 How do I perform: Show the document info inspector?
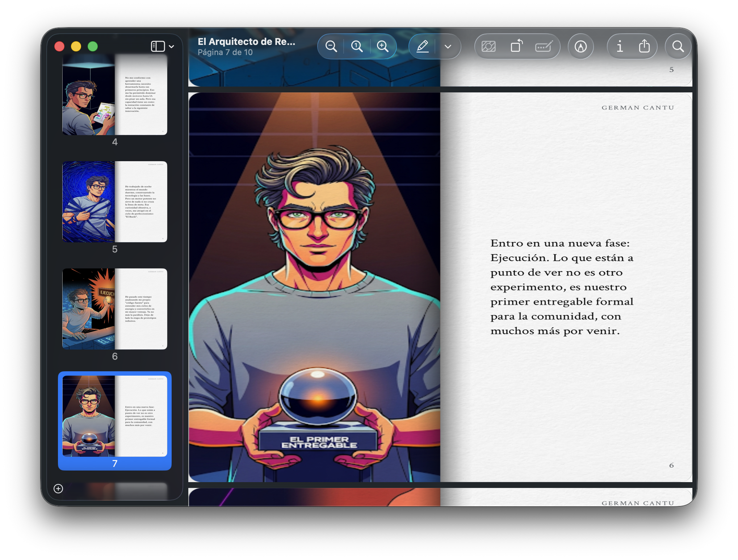pos(620,46)
